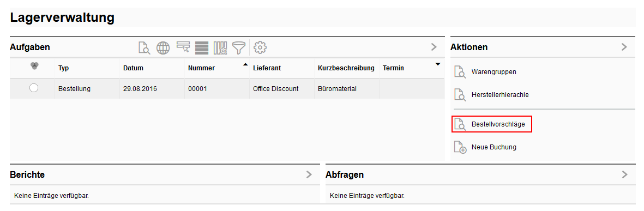The width and height of the screenshot is (644, 211).
Task: Click the Berichte panel title
Action: pyautogui.click(x=27, y=175)
